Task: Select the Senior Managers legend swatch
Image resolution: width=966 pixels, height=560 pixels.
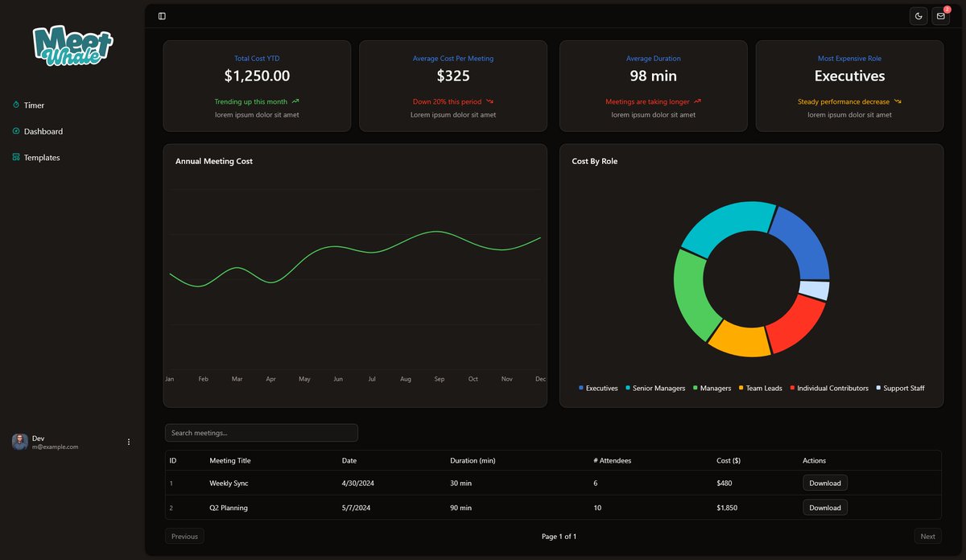Action: [628, 389]
